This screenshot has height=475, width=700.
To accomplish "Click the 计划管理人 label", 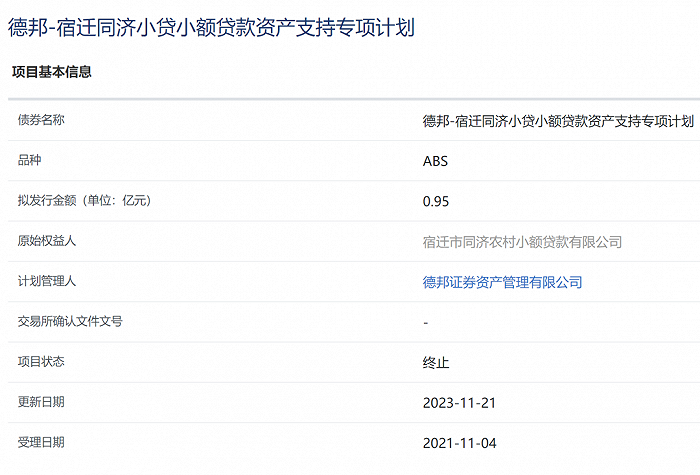I will tap(47, 281).
